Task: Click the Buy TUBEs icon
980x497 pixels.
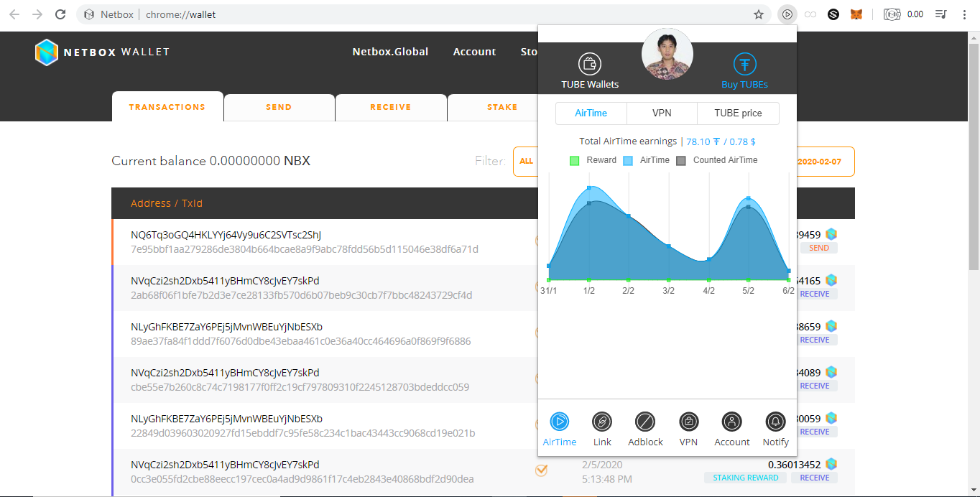Action: [x=745, y=64]
